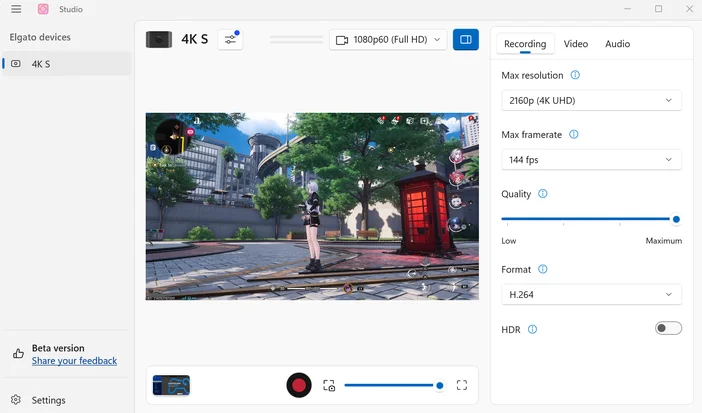Enable the HDR toggle switch
The width and height of the screenshot is (702, 413).
coord(668,328)
